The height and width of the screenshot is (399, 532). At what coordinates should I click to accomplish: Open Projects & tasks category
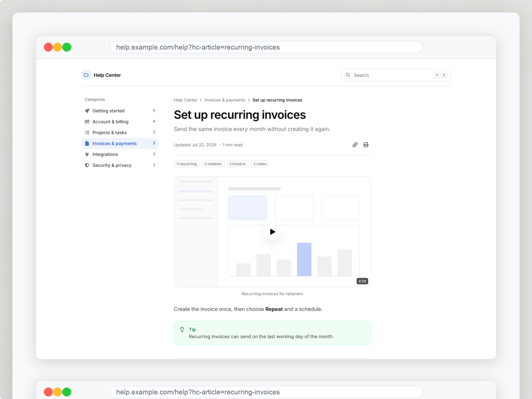click(x=120, y=133)
